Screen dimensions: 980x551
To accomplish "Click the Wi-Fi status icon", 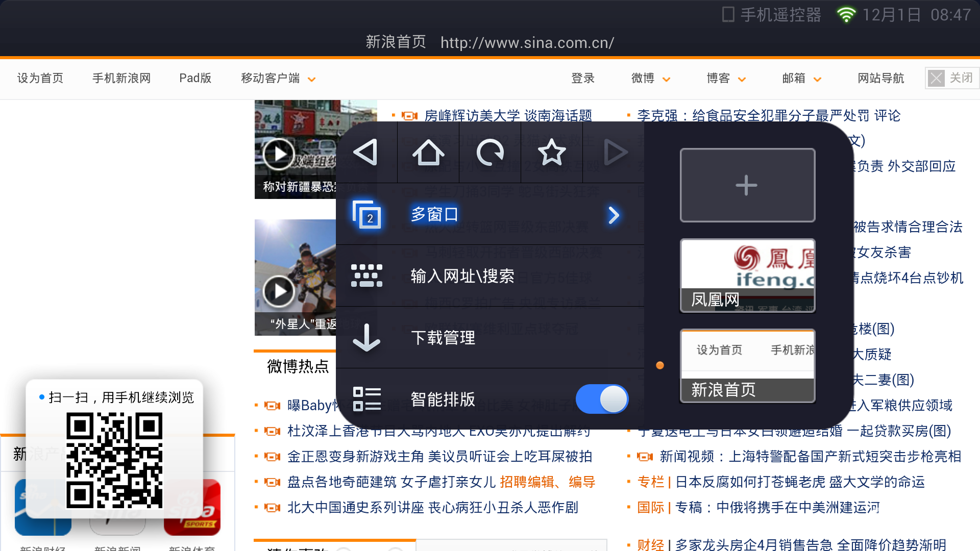I will pyautogui.click(x=846, y=14).
